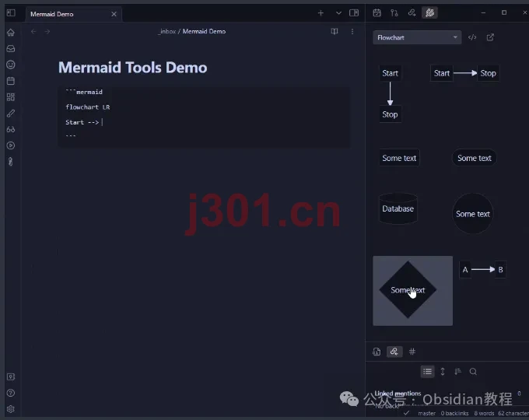Open the git source control sidebar tab
529x420 pixels.
coord(394,12)
